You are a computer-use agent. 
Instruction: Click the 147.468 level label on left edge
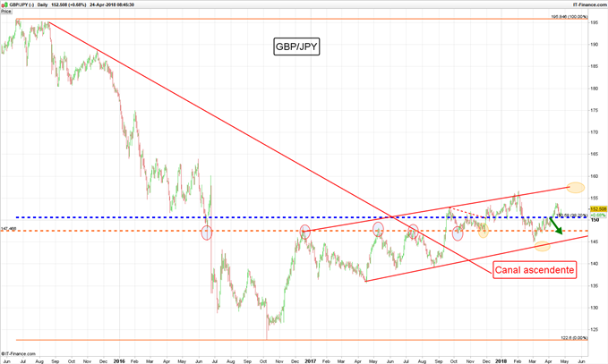(x=9, y=229)
